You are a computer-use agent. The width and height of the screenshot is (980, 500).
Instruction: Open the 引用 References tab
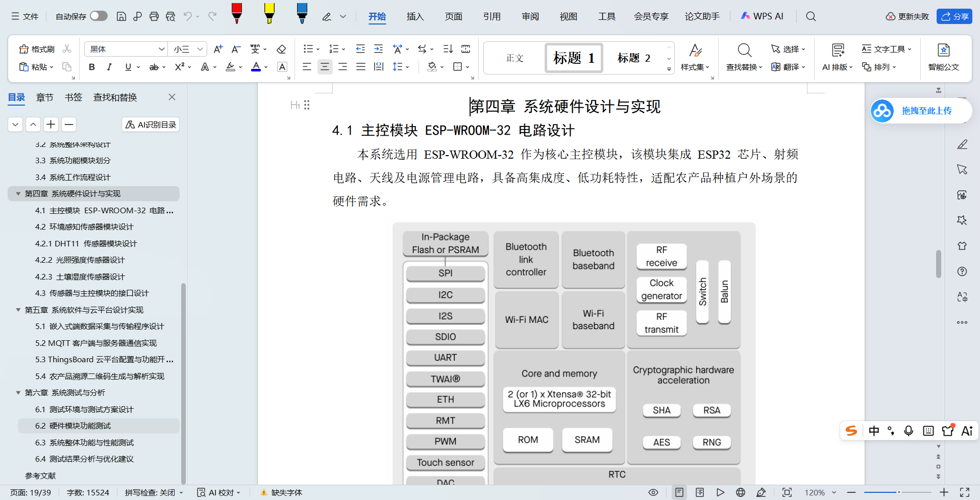(x=492, y=16)
